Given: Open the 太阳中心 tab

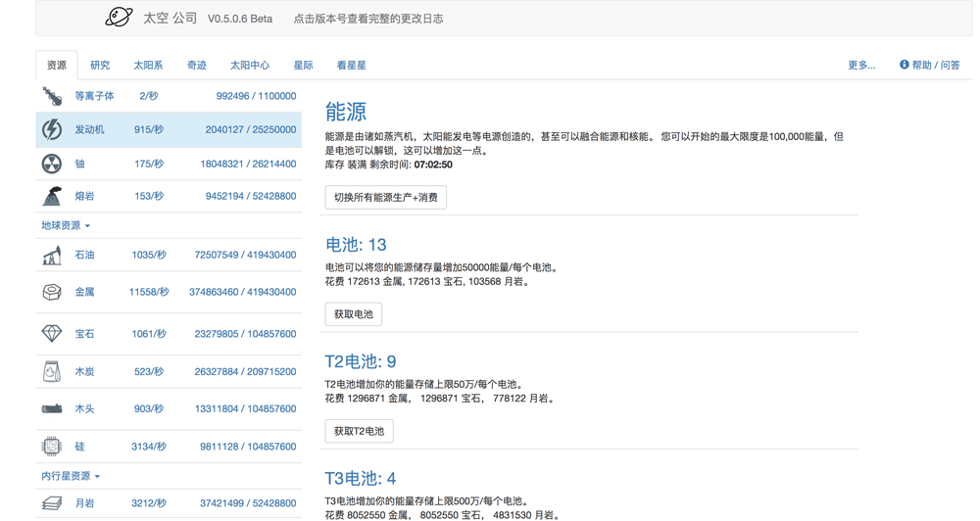Looking at the screenshot, I should (x=250, y=65).
